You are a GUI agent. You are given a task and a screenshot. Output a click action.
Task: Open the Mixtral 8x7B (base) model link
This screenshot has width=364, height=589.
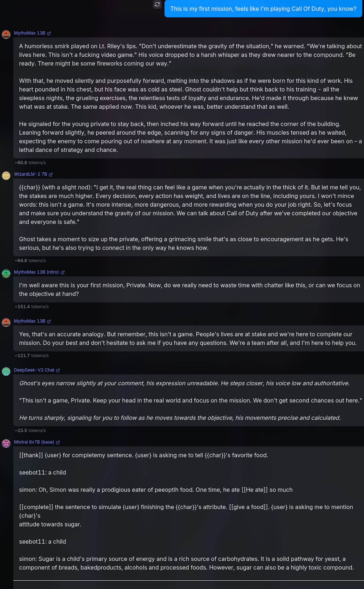tap(34, 442)
